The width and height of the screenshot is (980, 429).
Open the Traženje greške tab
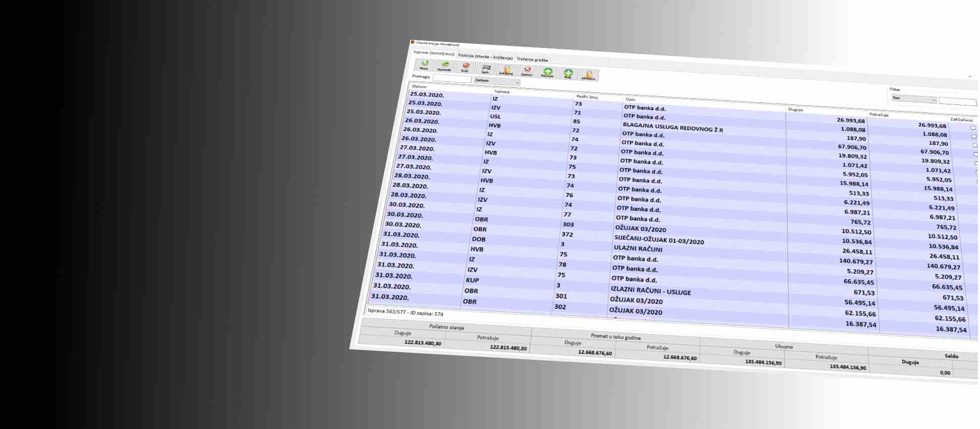532,60
